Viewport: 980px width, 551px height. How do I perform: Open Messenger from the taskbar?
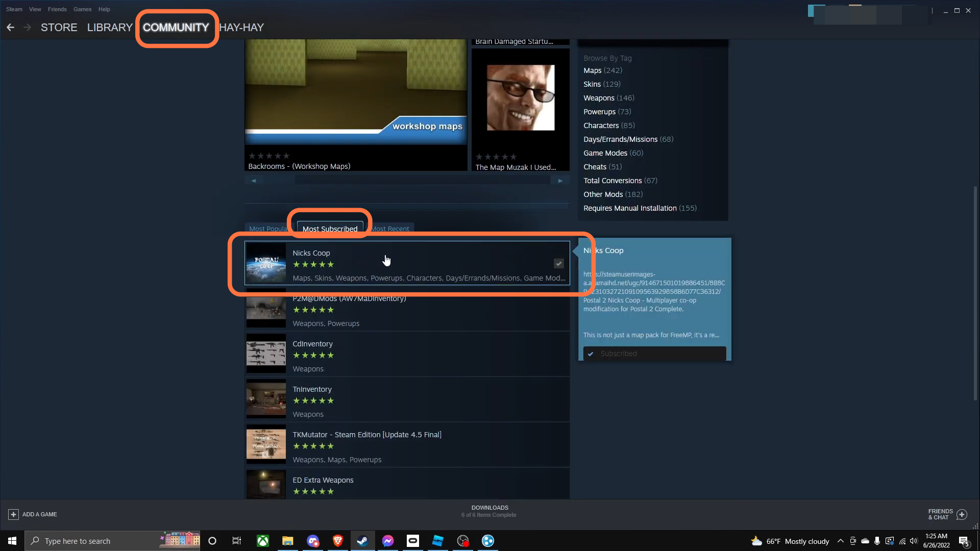coord(388,541)
